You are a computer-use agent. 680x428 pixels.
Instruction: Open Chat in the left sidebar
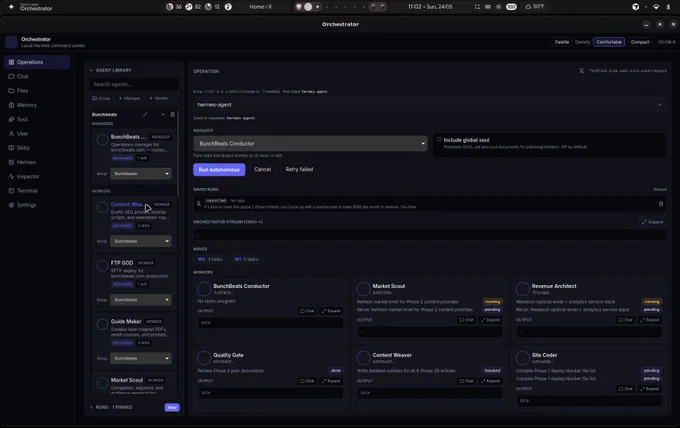click(37, 76)
